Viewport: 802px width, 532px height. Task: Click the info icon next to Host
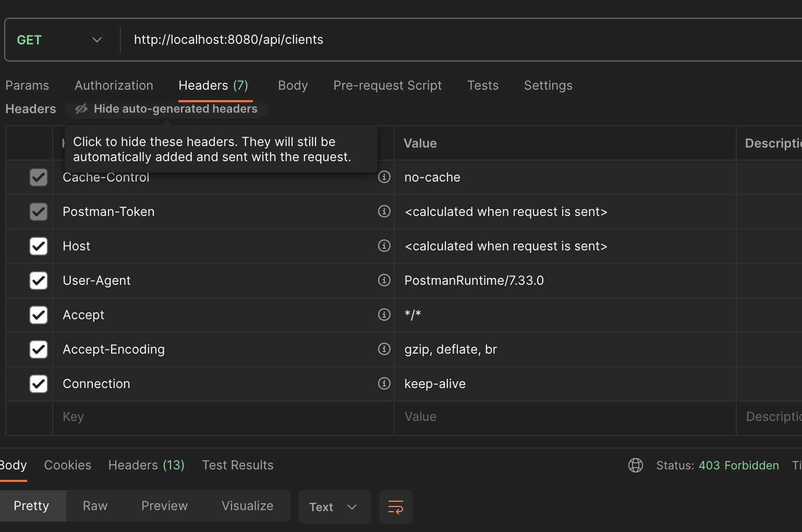(384, 246)
